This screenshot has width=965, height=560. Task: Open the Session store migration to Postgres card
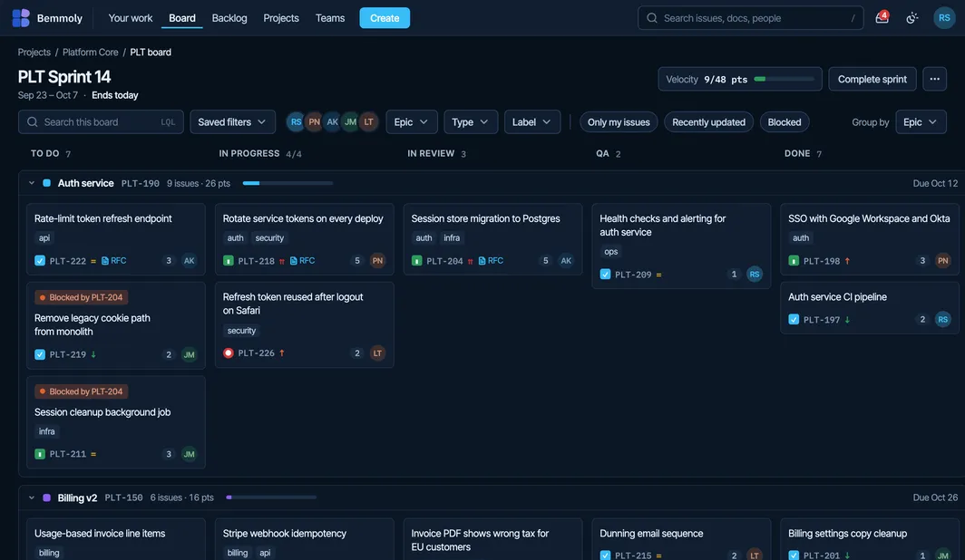[x=492, y=239]
